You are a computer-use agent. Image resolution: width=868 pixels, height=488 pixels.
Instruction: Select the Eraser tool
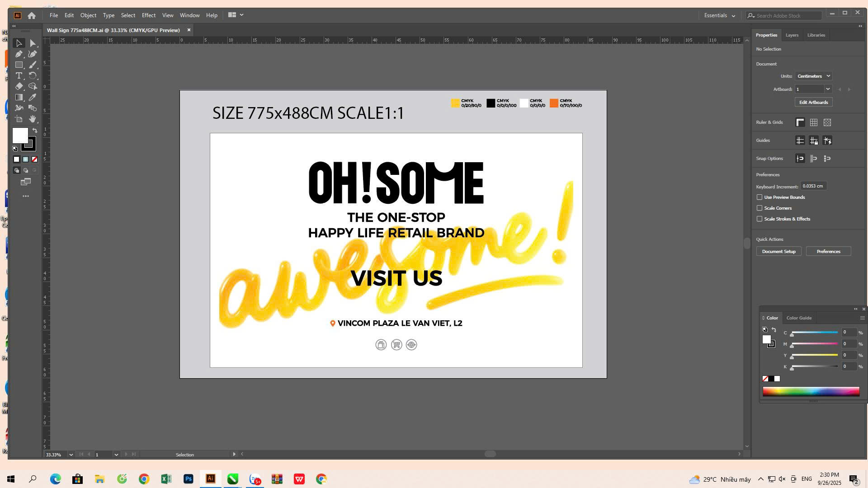[x=19, y=87]
